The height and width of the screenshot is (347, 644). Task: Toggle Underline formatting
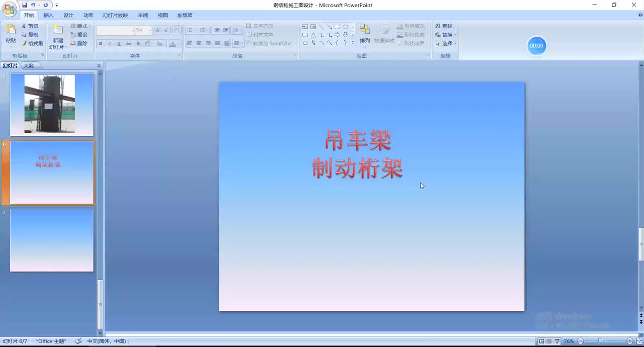click(x=119, y=44)
